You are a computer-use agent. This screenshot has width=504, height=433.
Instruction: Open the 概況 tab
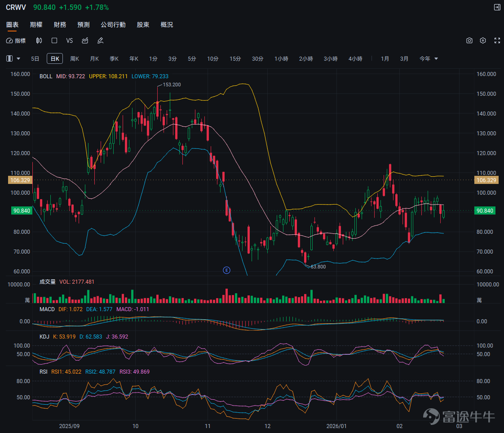coord(167,25)
